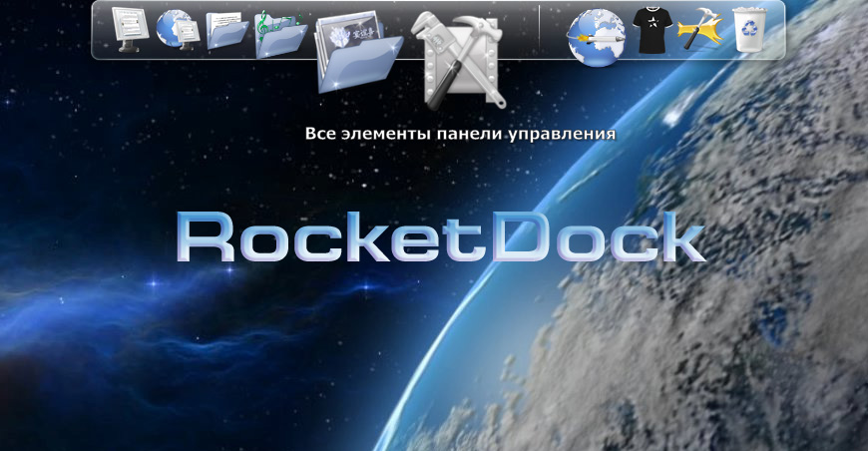Image resolution: width=868 pixels, height=451 pixels.
Task: Open the globe with monitor network icon
Action: (x=178, y=31)
